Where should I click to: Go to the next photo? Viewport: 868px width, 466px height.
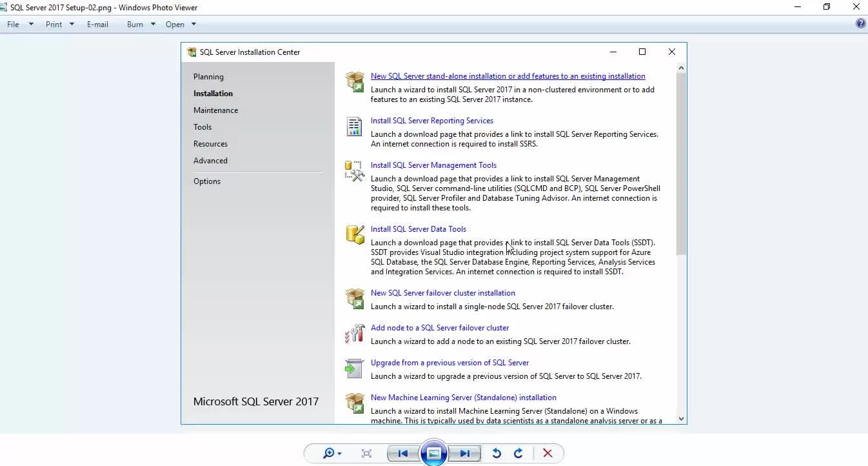coord(465,453)
